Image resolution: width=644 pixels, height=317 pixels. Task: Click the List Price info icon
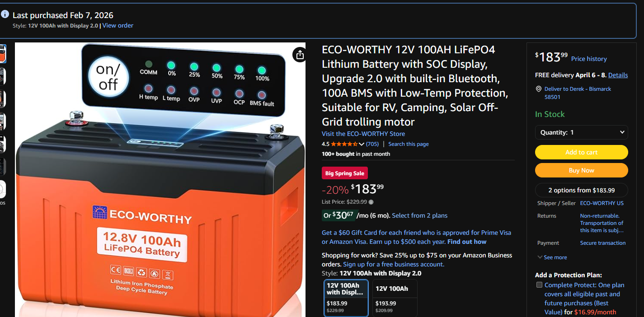371,202
